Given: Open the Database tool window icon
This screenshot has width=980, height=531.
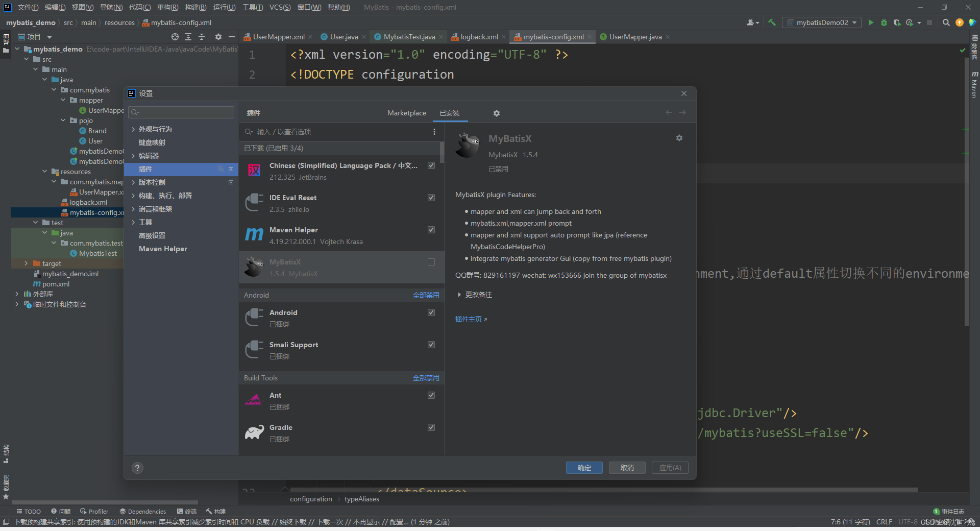Looking at the screenshot, I should coord(974,47).
